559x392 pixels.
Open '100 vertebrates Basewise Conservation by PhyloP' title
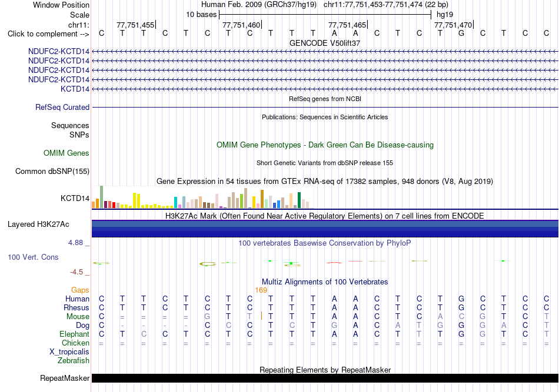click(325, 243)
